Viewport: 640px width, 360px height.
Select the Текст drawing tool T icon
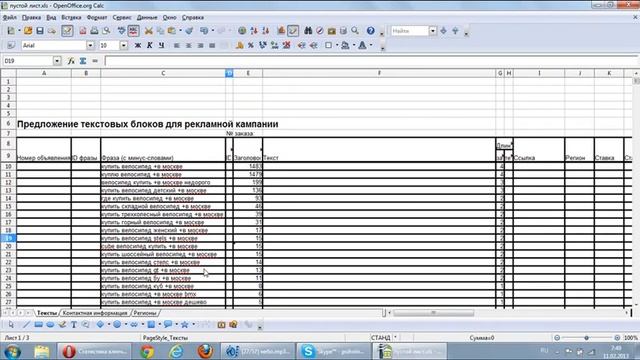(74, 325)
